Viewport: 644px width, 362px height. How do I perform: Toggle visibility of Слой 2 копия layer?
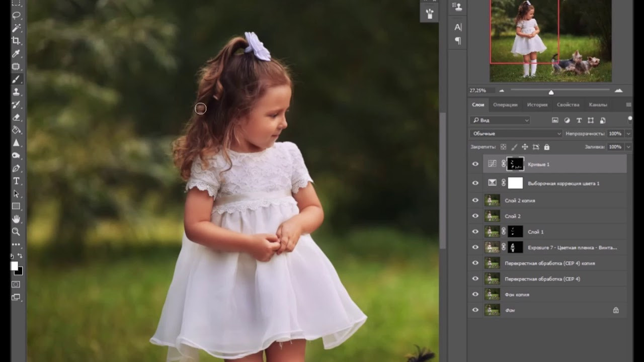(475, 201)
